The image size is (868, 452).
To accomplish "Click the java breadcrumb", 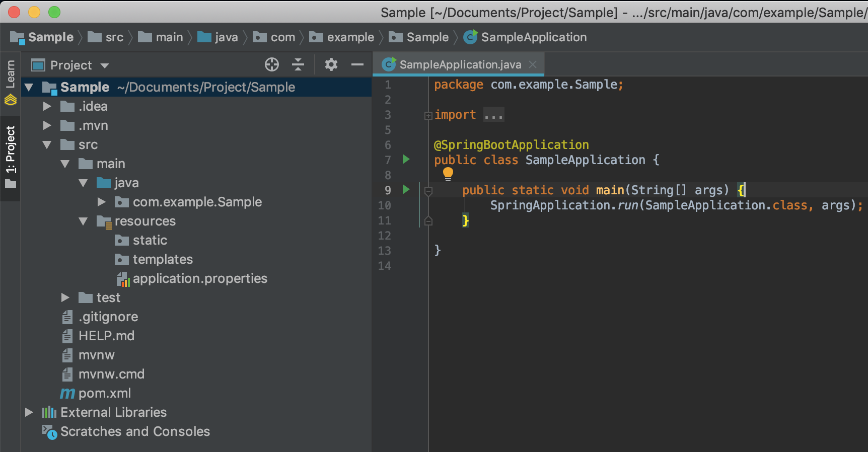I will [x=218, y=37].
